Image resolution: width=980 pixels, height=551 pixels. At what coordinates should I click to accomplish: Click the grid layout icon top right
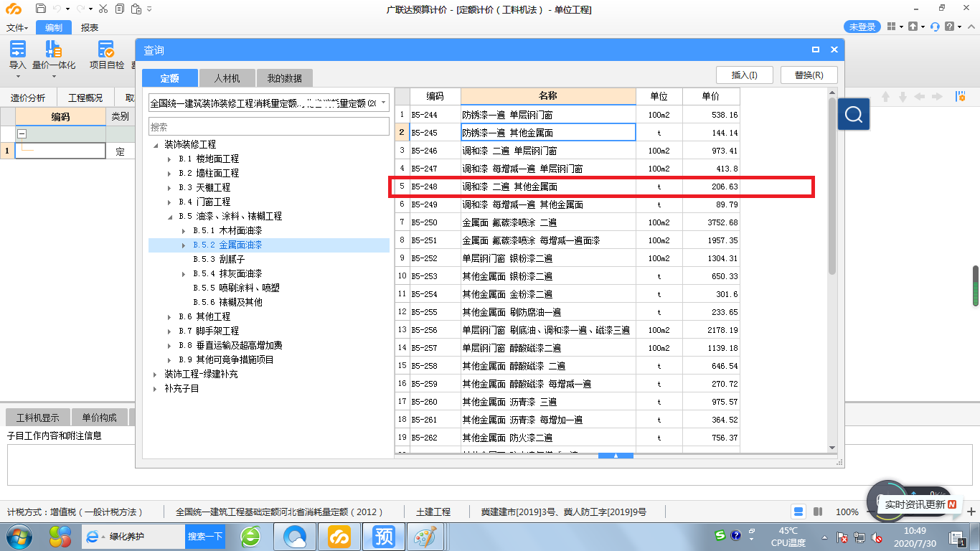[892, 27]
